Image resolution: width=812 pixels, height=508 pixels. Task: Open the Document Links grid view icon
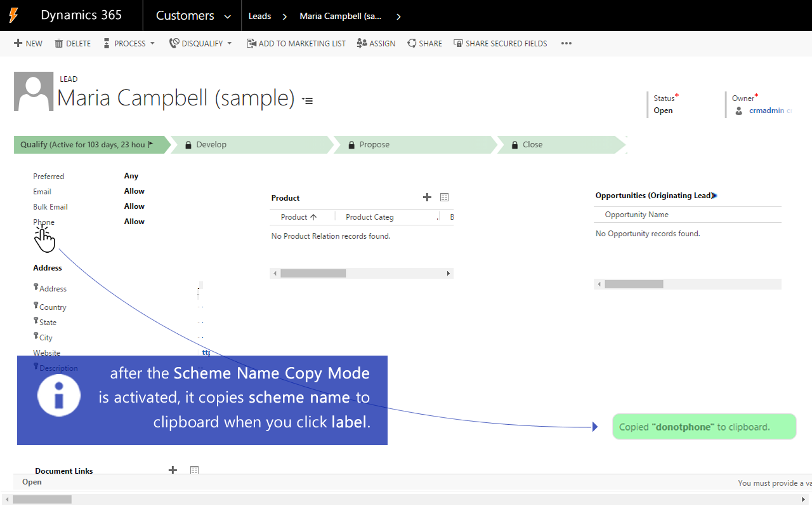pos(193,470)
